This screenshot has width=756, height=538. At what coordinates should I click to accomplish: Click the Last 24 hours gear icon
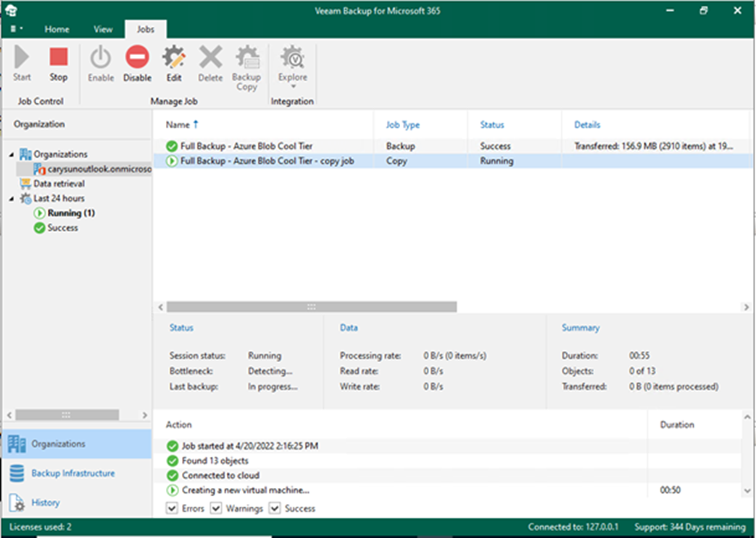click(x=25, y=199)
